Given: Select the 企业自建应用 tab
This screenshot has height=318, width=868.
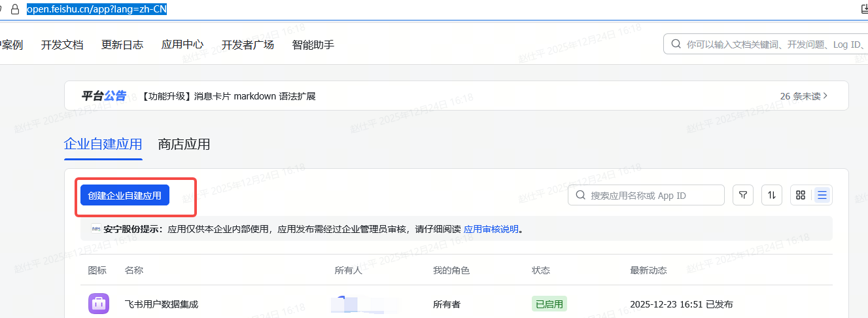Looking at the screenshot, I should (103, 144).
